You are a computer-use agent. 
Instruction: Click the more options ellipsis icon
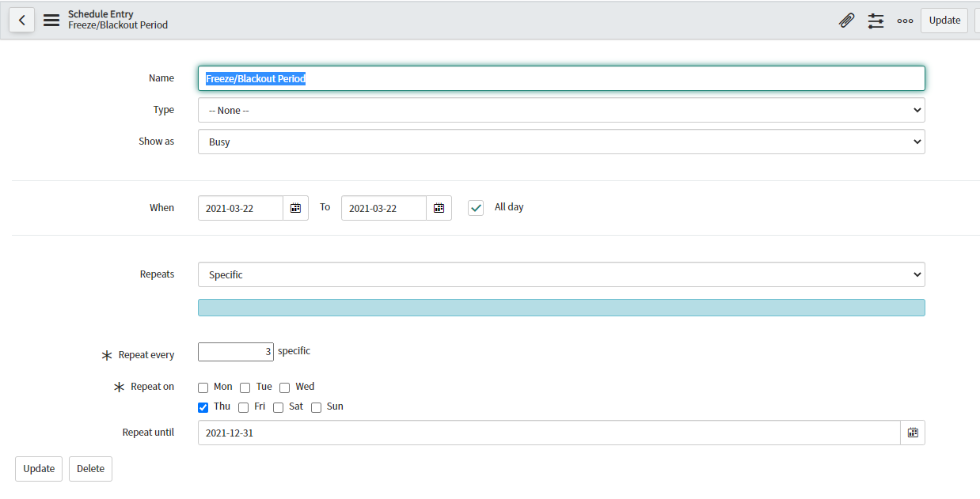click(905, 20)
